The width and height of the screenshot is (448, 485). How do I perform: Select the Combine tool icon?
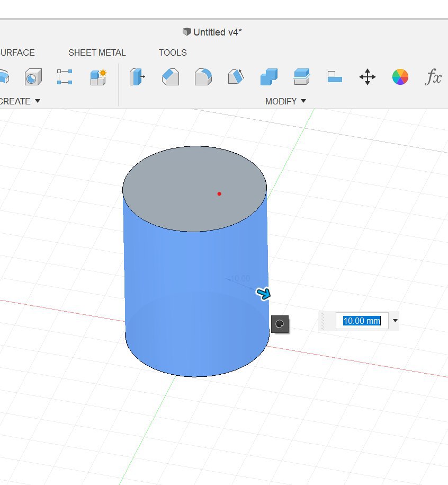pyautogui.click(x=269, y=77)
